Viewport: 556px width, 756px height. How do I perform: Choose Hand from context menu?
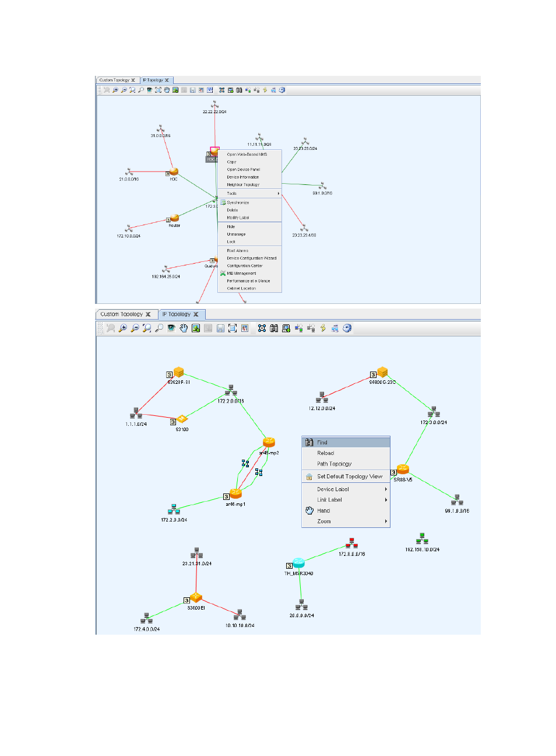tap(346, 510)
